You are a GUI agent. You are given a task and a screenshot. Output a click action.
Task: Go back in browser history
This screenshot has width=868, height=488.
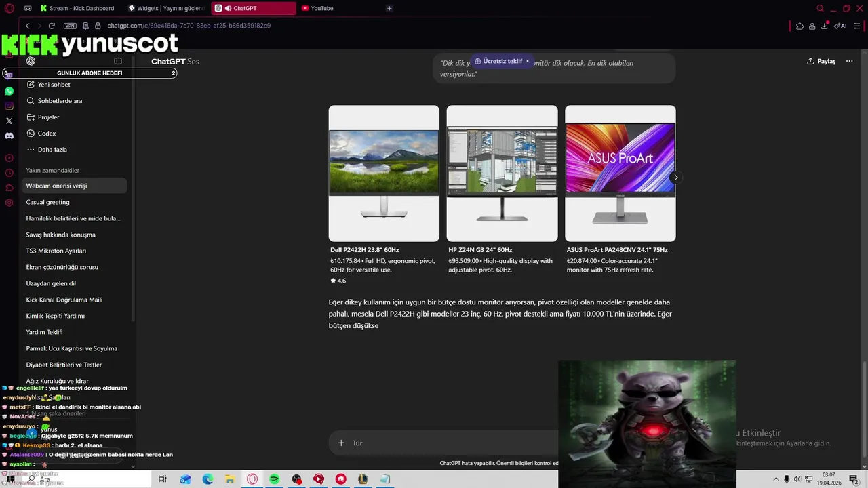point(27,26)
